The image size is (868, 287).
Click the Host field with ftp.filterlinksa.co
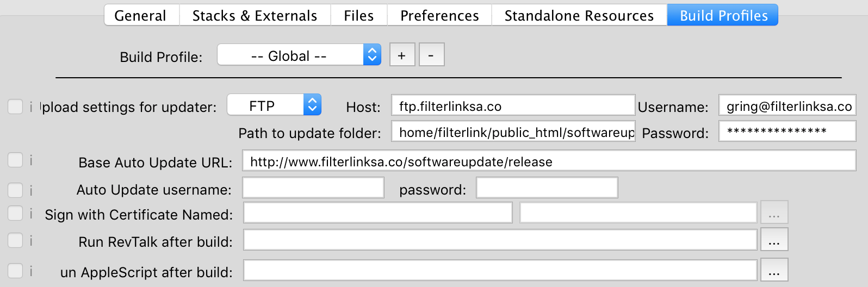(x=512, y=105)
